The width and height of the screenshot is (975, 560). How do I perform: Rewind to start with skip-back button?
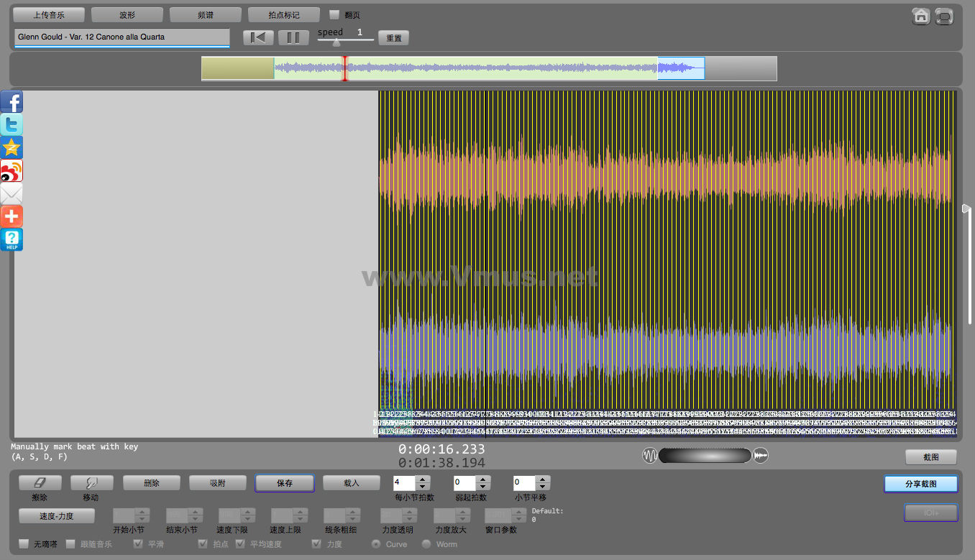tap(258, 38)
